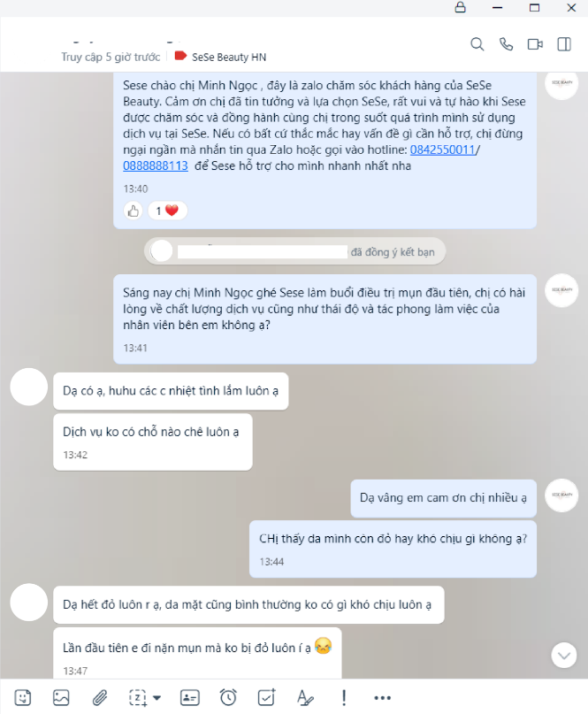Send a contact card
This screenshot has height=714, width=588.
pos(190,697)
